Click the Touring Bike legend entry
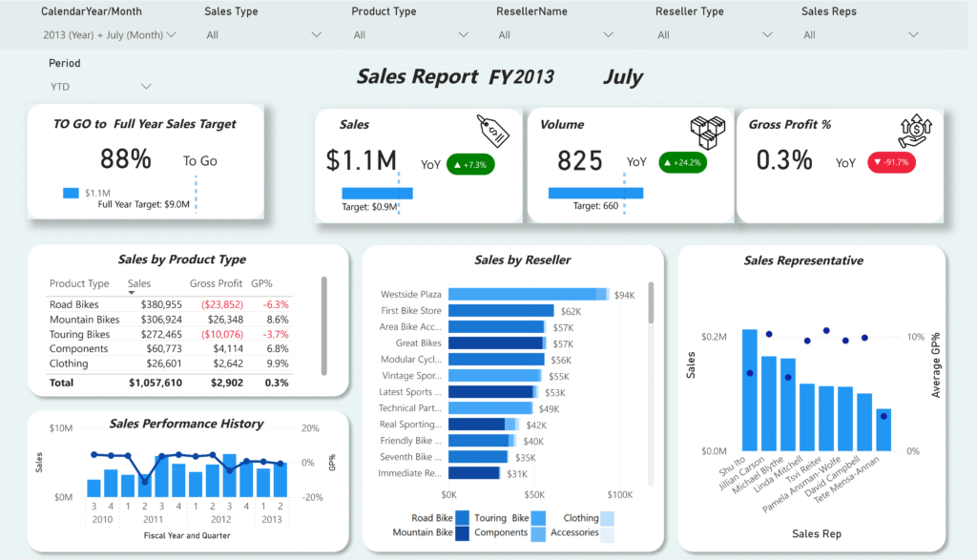The height and width of the screenshot is (560, 977). pos(501,518)
